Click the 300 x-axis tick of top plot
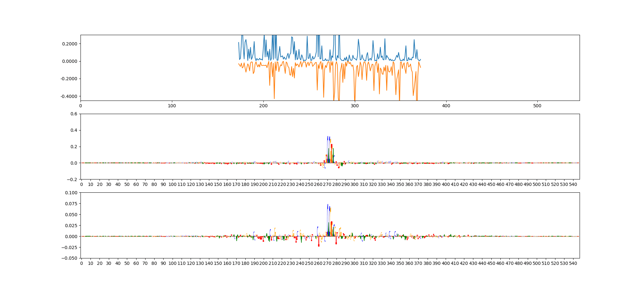Image resolution: width=644 pixels, height=290 pixels. point(355,105)
